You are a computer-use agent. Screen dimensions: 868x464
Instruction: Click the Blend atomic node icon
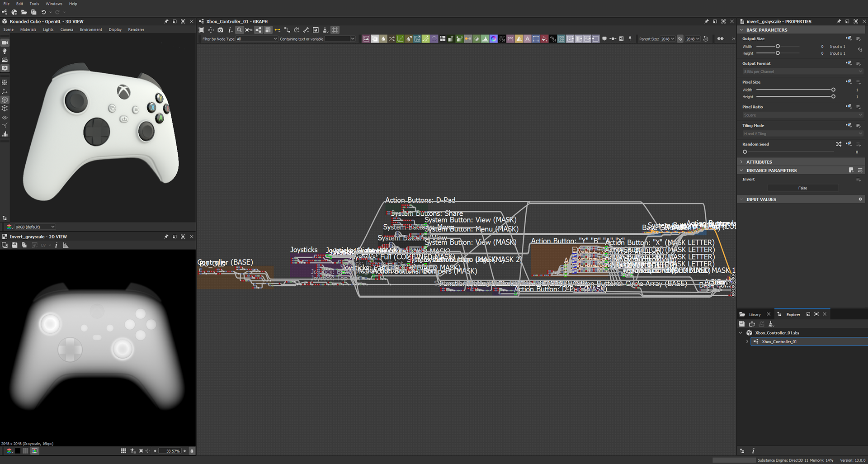click(x=375, y=39)
